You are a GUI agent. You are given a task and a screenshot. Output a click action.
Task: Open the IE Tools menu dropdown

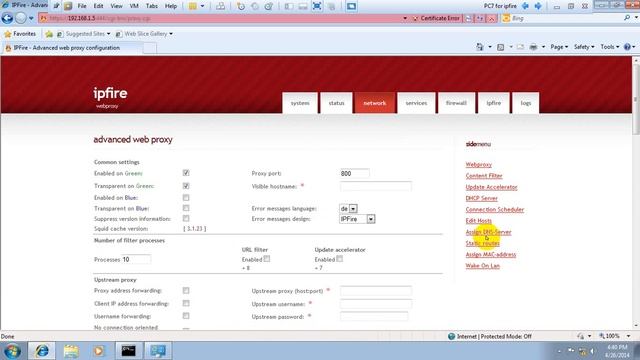click(x=609, y=47)
